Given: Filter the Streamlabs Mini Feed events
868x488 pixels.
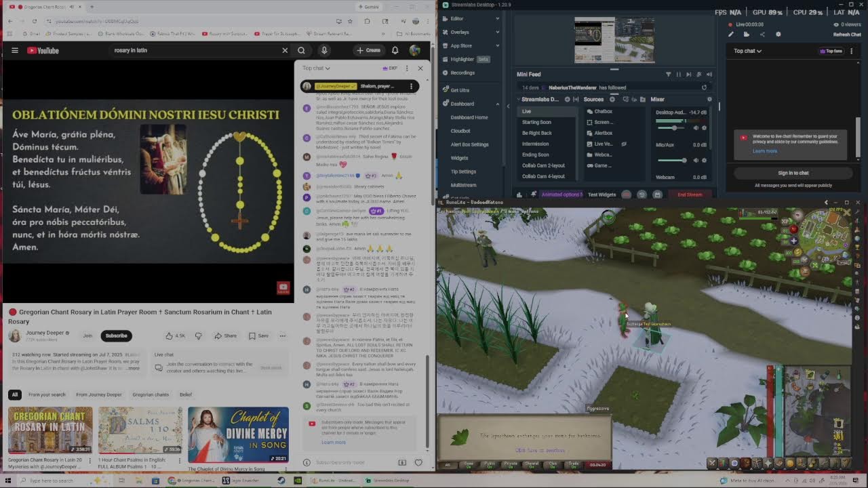Looking at the screenshot, I should (668, 75).
